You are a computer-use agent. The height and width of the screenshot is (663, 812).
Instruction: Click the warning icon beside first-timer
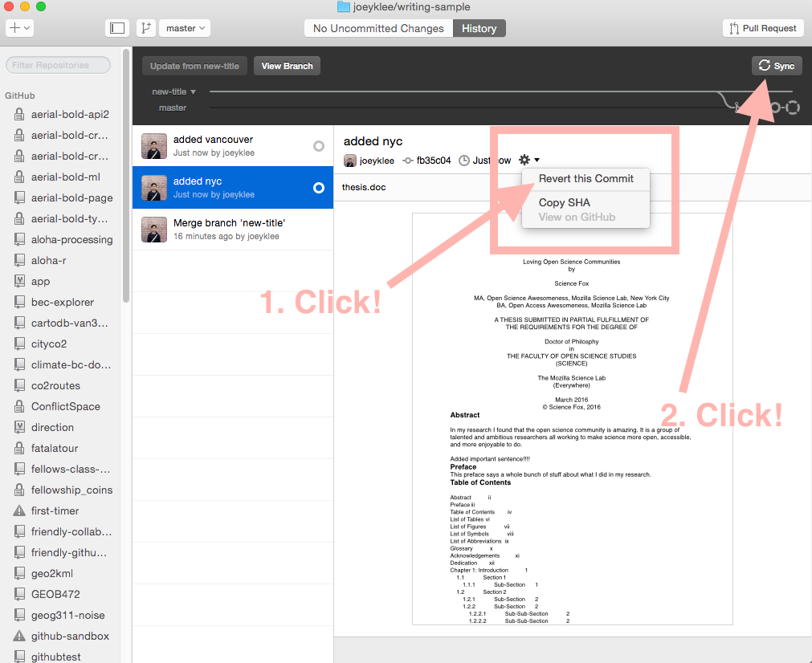coord(19,510)
